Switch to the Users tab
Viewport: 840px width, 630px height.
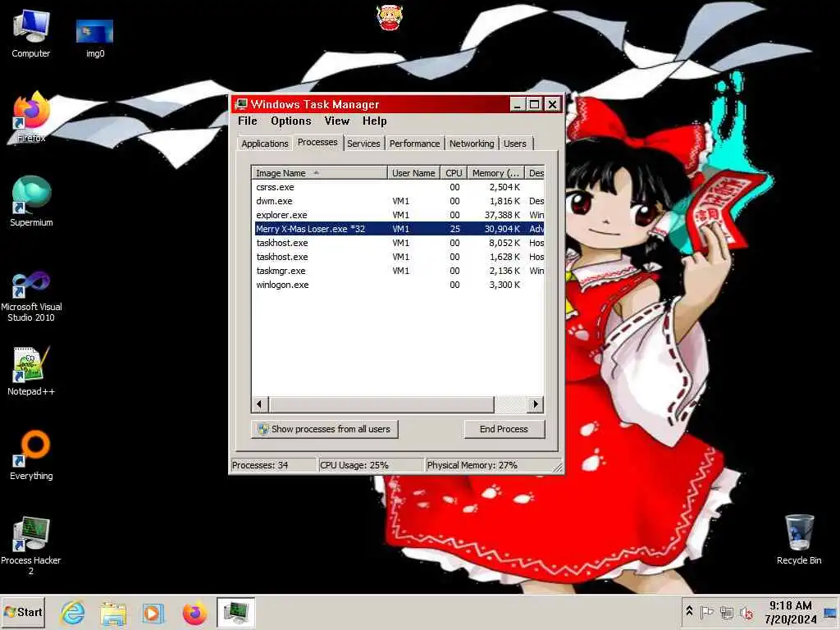point(515,144)
